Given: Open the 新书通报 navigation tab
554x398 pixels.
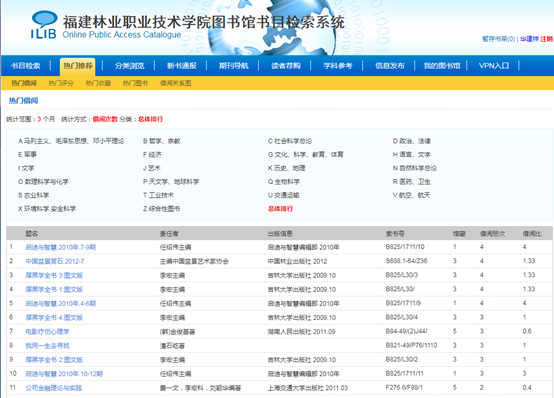Looking at the screenshot, I should tap(181, 66).
